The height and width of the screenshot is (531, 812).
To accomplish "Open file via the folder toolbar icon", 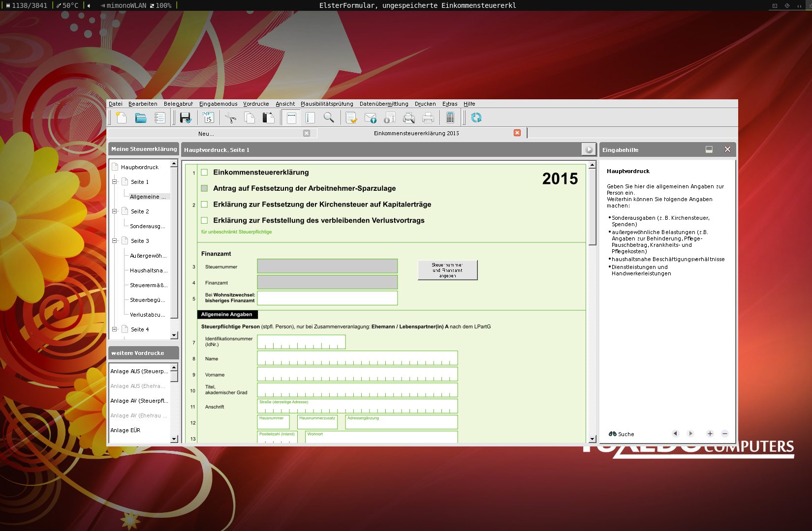I will click(x=141, y=118).
